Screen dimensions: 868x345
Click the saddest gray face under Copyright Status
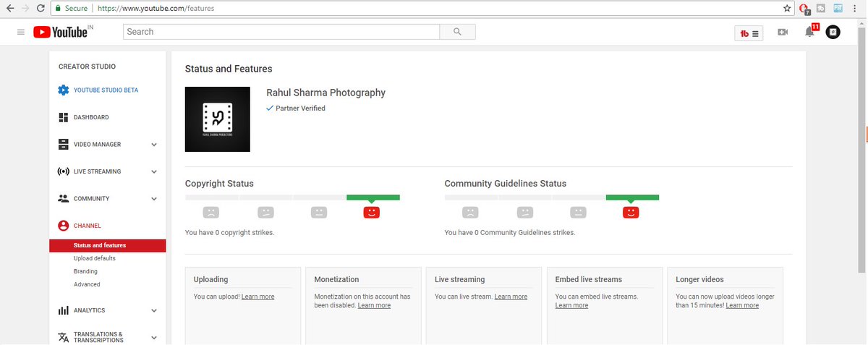[210, 213]
